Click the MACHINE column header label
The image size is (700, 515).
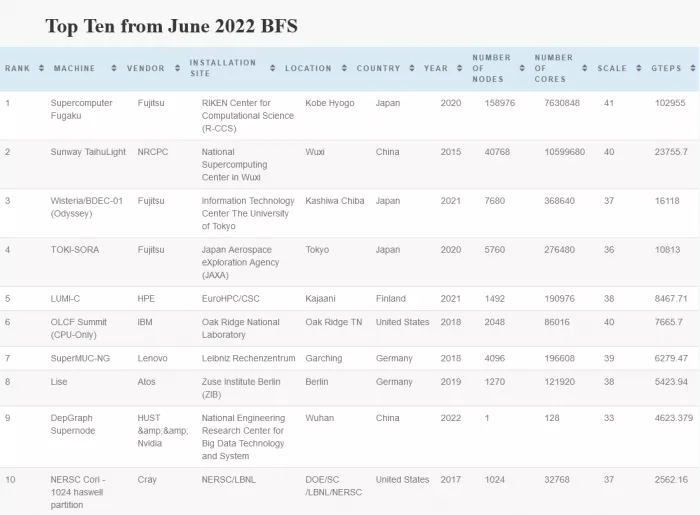(75, 68)
